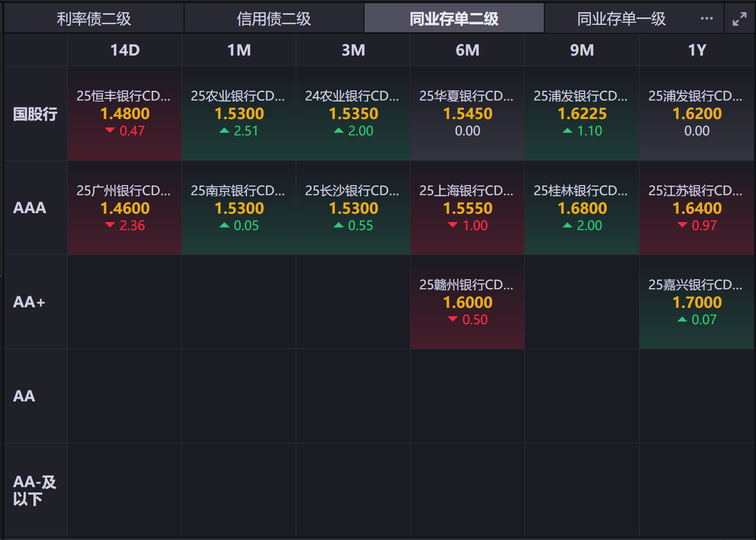This screenshot has width=756, height=540.
Task: Open the 25南京银行CD cell at 1.5300
Action: [x=239, y=208]
